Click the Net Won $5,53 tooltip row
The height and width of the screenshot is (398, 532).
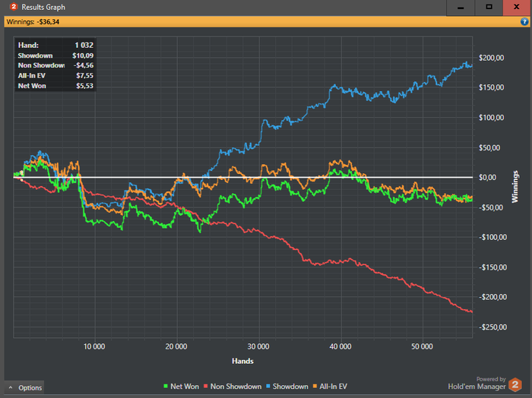55,86
